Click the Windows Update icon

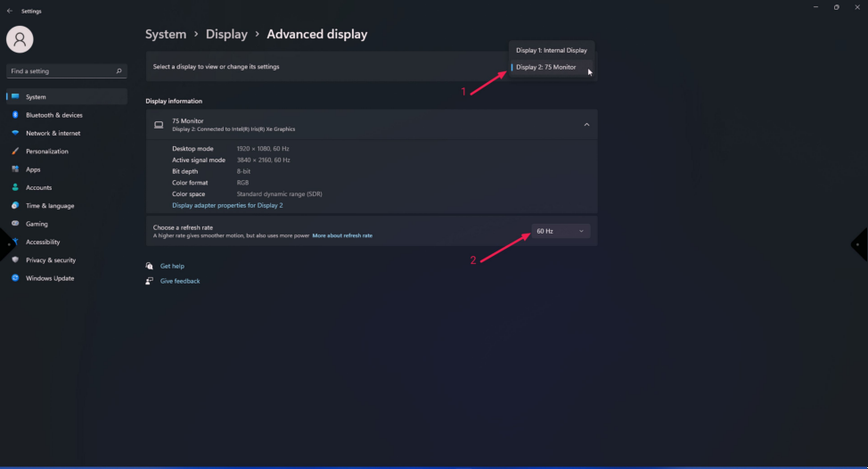point(15,278)
